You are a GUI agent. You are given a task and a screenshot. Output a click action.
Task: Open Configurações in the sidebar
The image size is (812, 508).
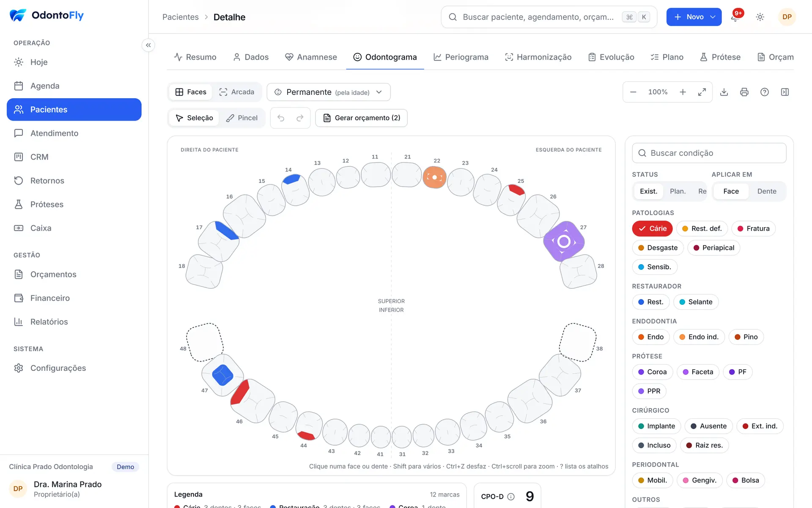click(x=74, y=368)
